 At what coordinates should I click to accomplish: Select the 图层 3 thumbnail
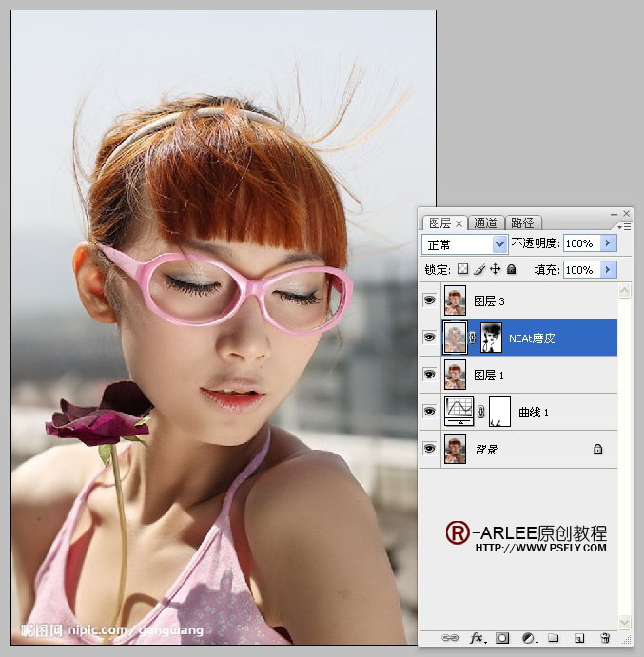pos(455,300)
